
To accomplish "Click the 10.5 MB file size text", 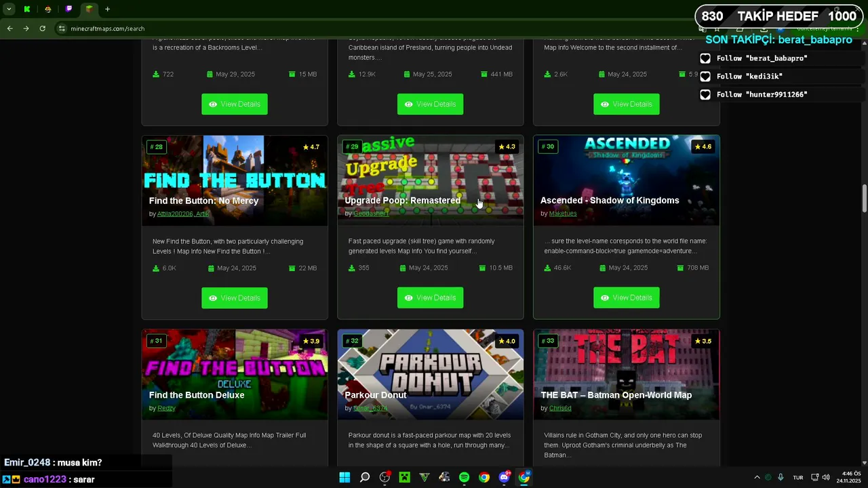I will pos(501,268).
